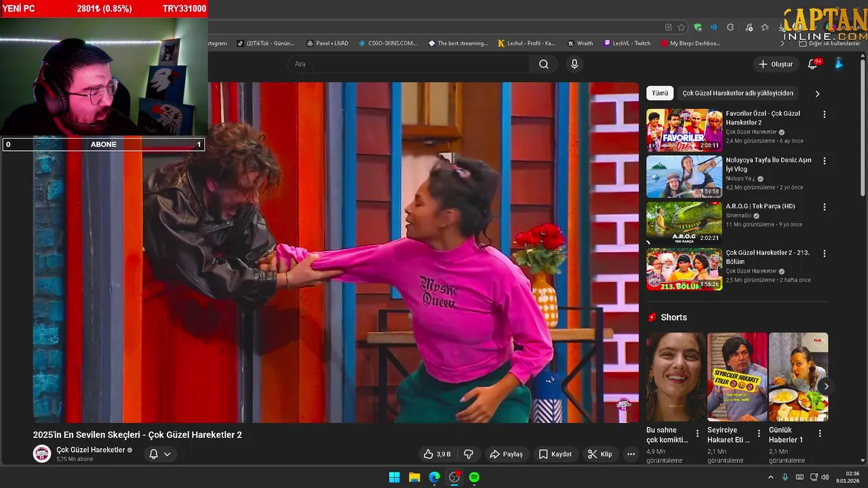Click the main video player frame
Screen dimensions: 868x488
(x=336, y=252)
